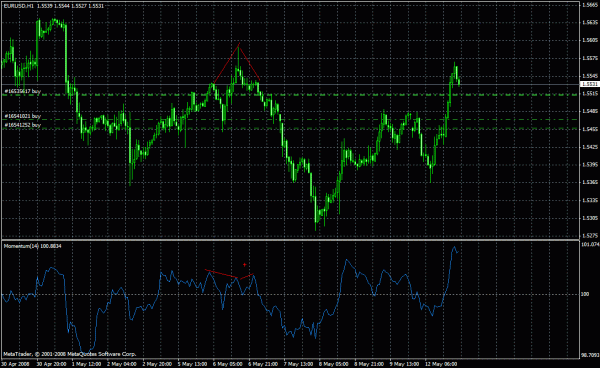
Task: Click the 12 May 06:00 time label
Action: (x=440, y=364)
